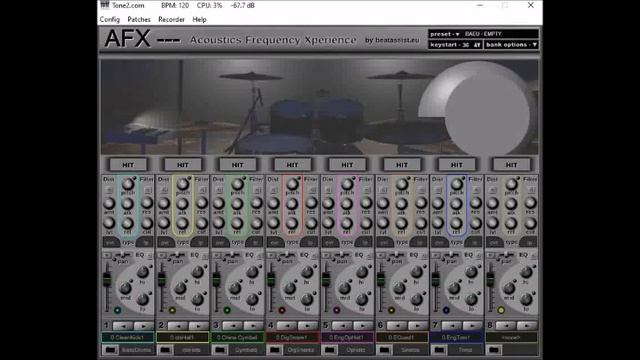
Task: Click next sample arrow on channel 3
Action: point(253,326)
